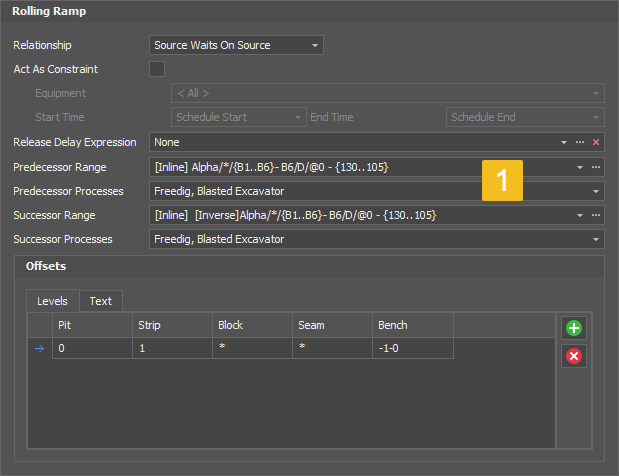
Task: Expand the Successor Processes dropdown
Action: click(596, 239)
